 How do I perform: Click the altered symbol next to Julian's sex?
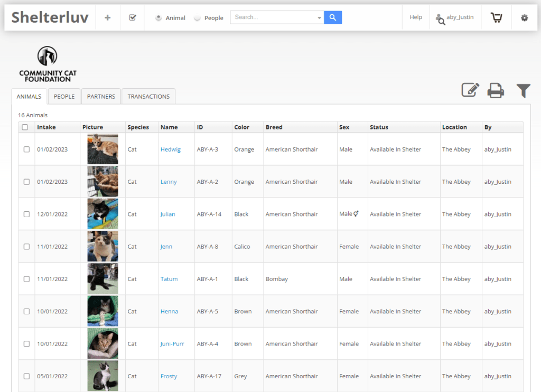pyautogui.click(x=356, y=213)
